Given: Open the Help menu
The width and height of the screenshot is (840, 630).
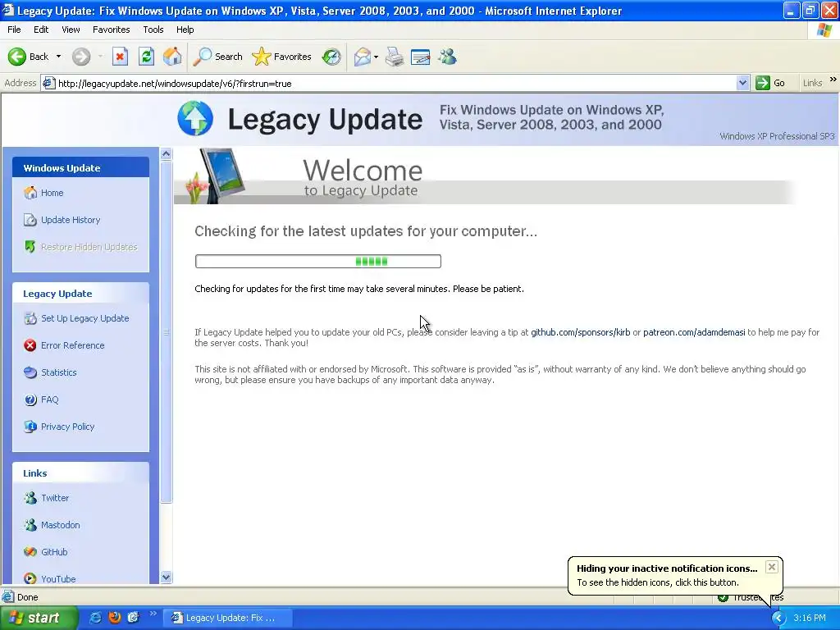Looking at the screenshot, I should 185,30.
